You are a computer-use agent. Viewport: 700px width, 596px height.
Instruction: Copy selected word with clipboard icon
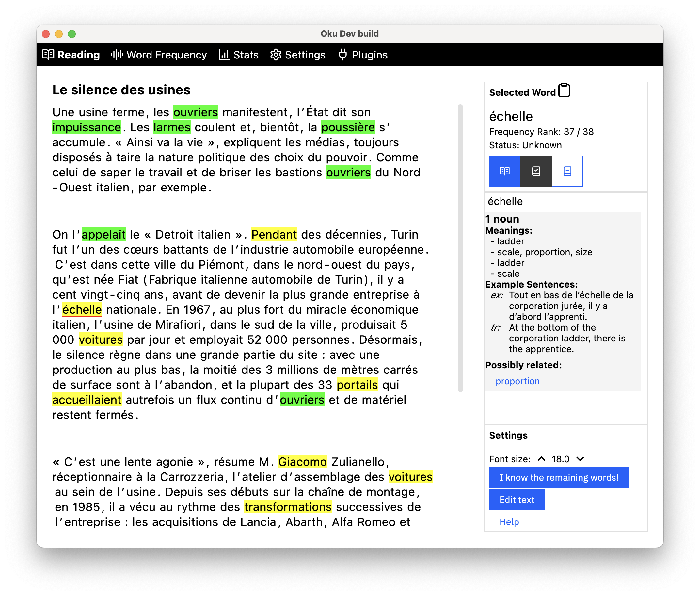pyautogui.click(x=564, y=90)
